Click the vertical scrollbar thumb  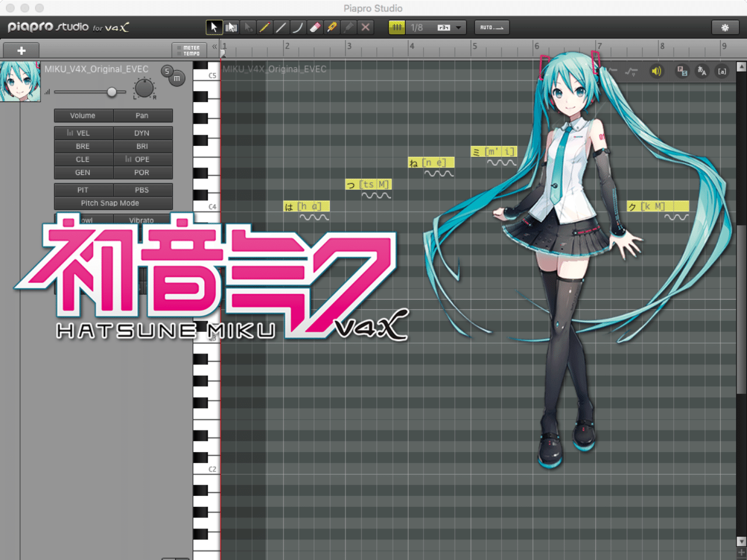coord(741,309)
